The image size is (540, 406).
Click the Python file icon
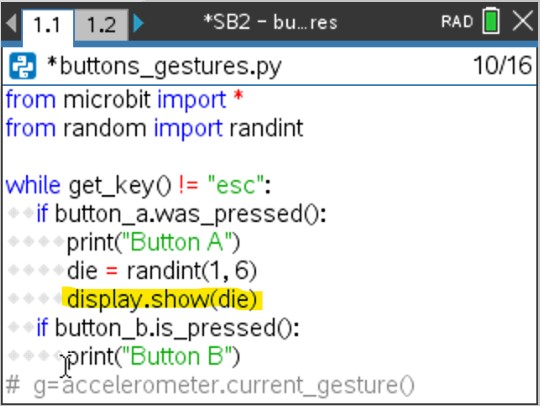pos(23,66)
